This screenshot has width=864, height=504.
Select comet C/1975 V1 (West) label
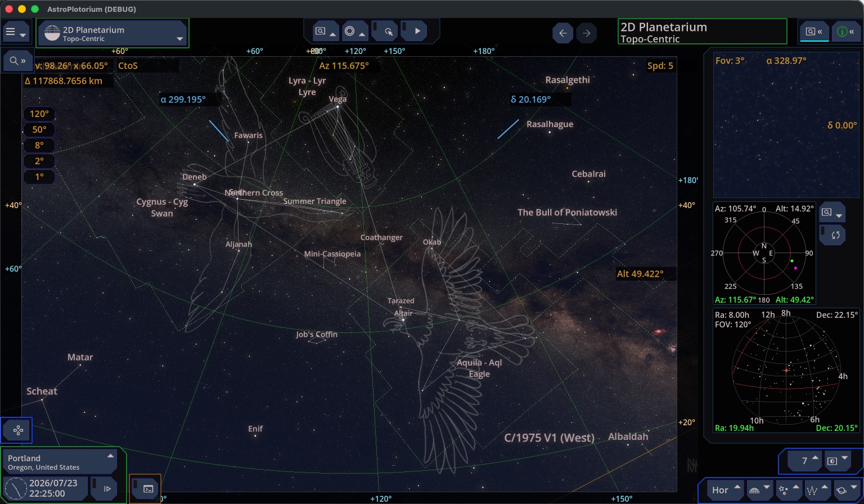point(549,438)
